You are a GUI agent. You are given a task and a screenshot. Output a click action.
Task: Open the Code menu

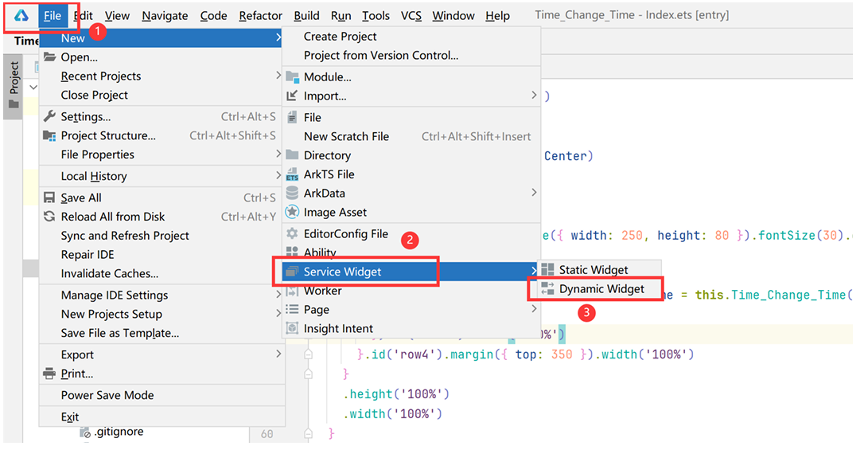[214, 16]
